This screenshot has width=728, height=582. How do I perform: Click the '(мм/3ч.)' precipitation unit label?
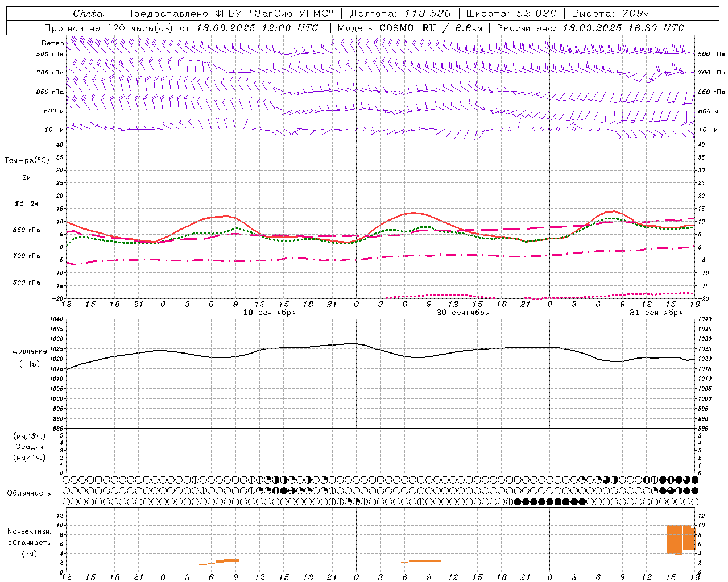pos(30,436)
